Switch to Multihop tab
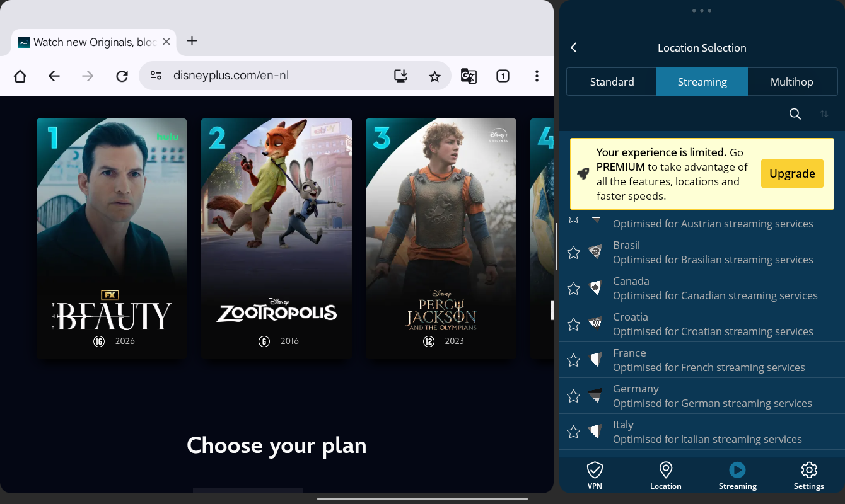 click(792, 82)
